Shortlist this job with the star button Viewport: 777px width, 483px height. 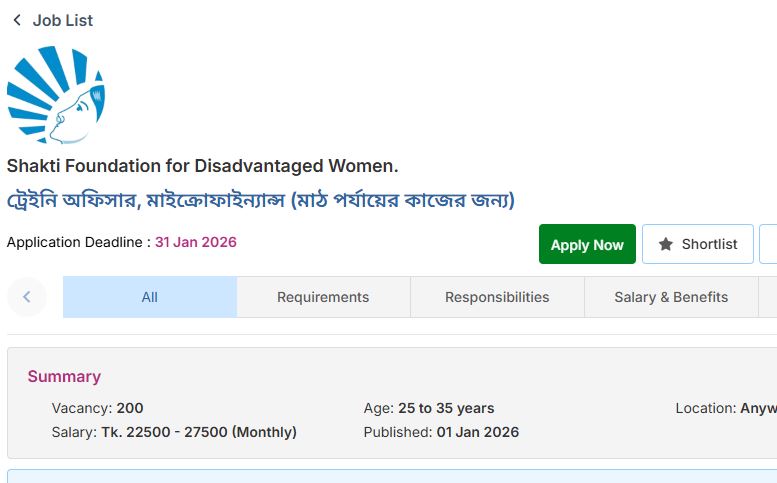[697, 244]
